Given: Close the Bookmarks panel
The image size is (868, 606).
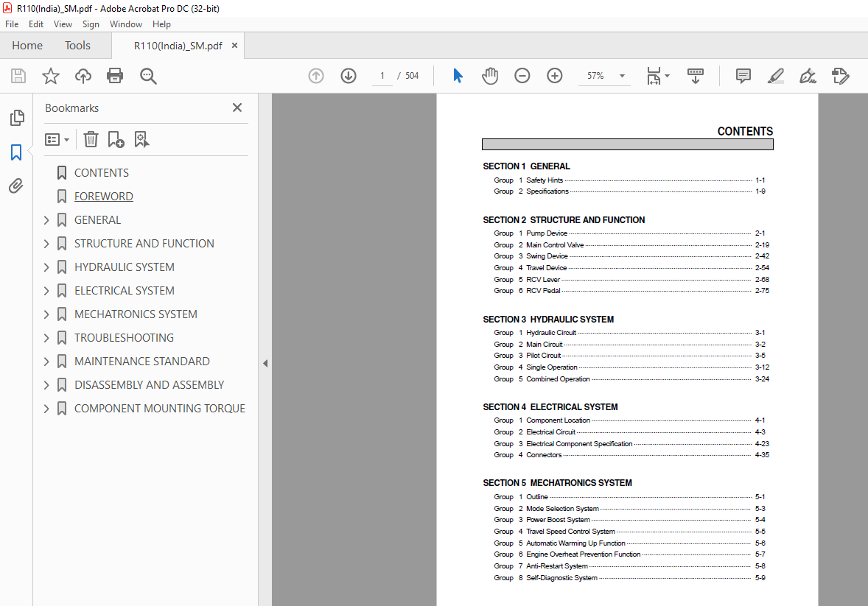Looking at the screenshot, I should (x=237, y=108).
